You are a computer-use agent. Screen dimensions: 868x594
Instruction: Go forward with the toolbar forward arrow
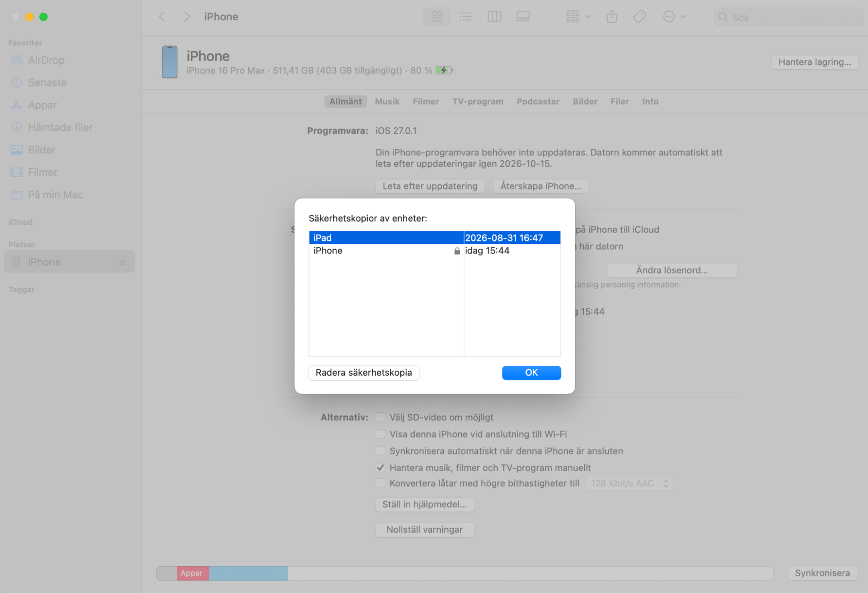tap(187, 17)
